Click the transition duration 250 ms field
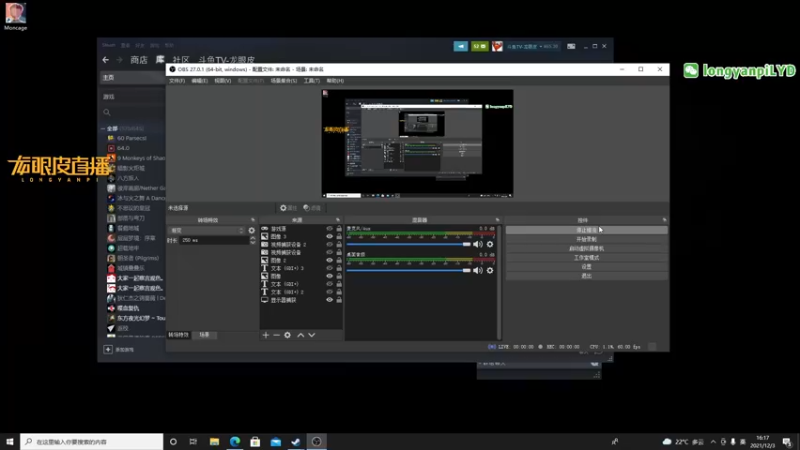The image size is (800, 450). coord(214,240)
